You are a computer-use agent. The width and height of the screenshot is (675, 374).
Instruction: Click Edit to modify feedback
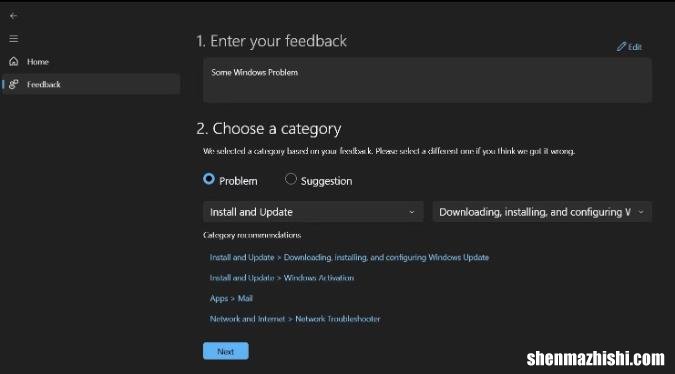click(629, 46)
